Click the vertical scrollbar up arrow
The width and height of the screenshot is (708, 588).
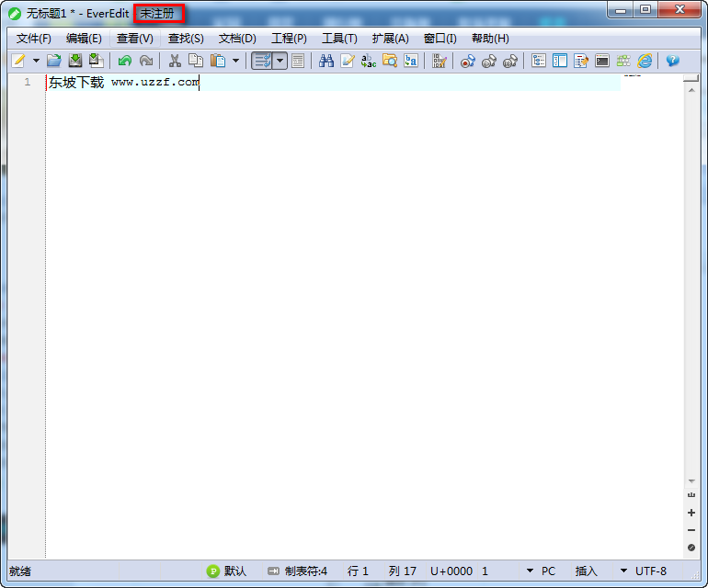[691, 90]
